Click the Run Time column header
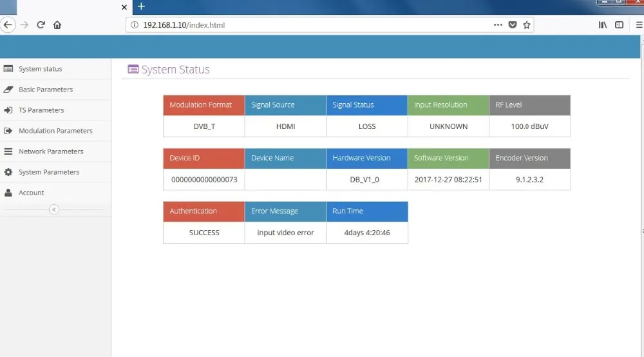644x357 pixels. click(x=367, y=211)
